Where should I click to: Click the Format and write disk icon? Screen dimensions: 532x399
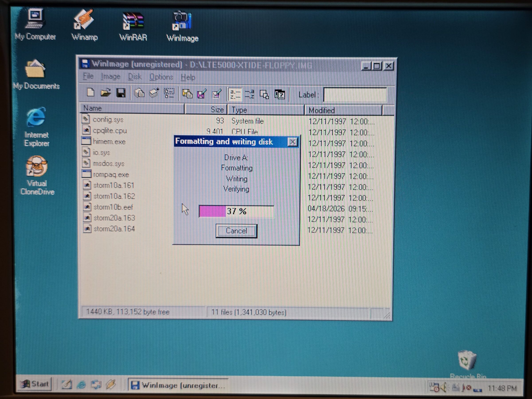click(217, 94)
